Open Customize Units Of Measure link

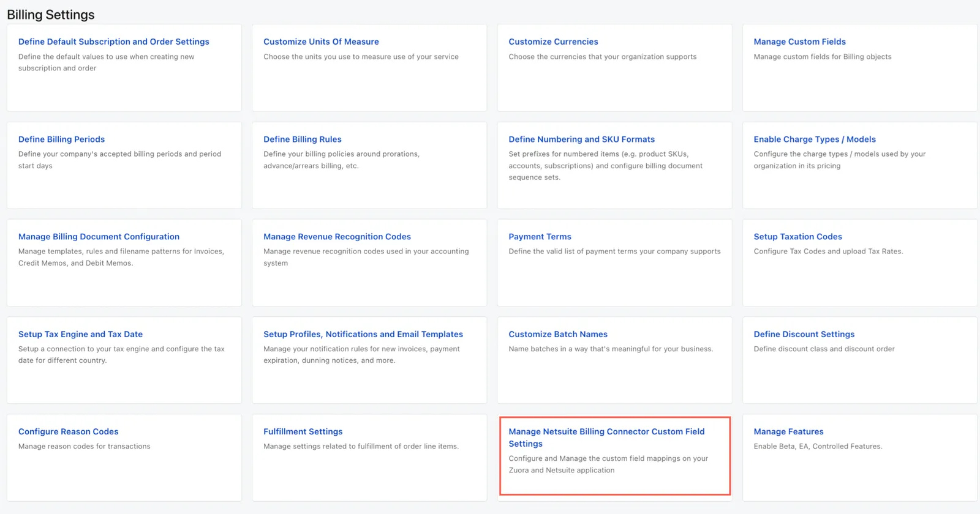321,42
